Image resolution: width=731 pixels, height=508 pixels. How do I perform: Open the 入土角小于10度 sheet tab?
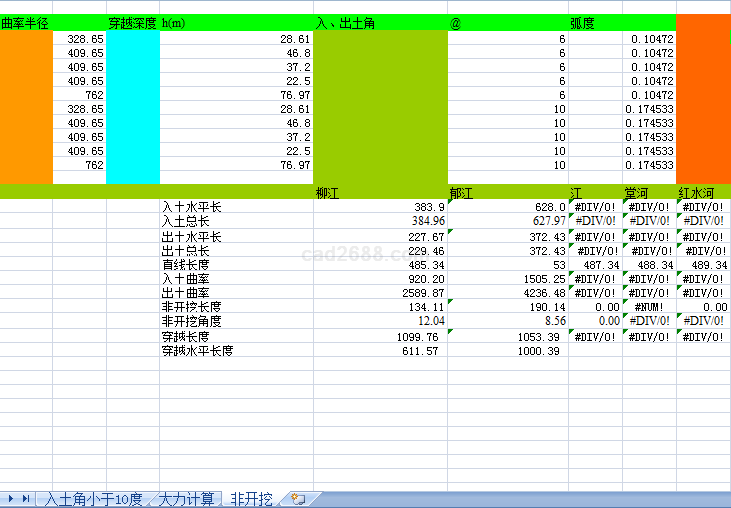click(93, 499)
